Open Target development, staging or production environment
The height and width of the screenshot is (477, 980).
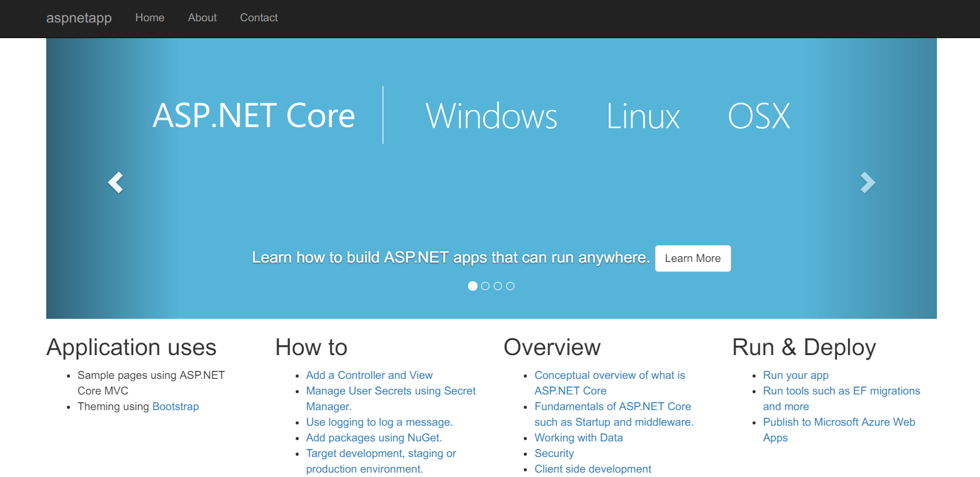coord(381,461)
